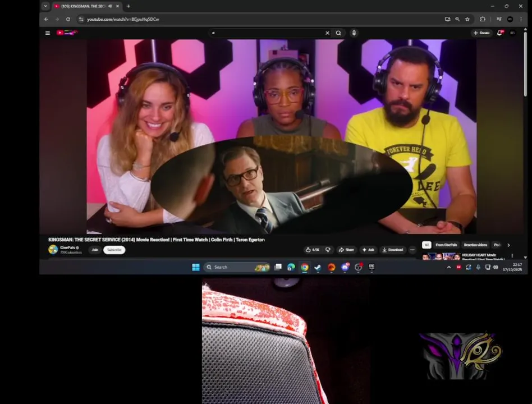Clear the YouTube search box text
The height and width of the screenshot is (404, 532).
point(327,33)
